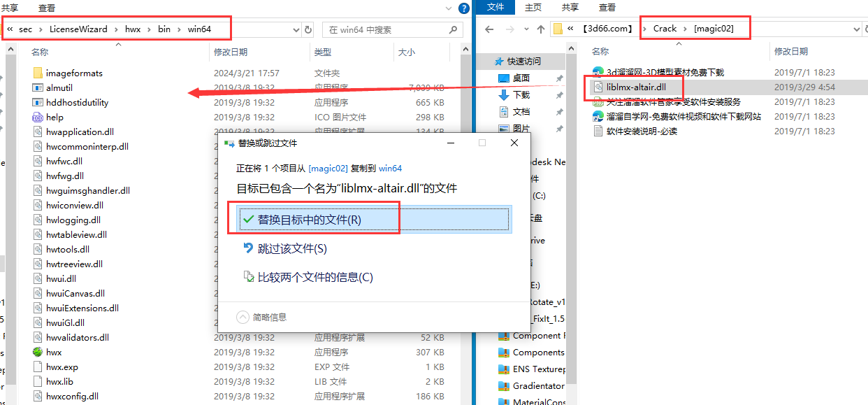
Task: Click the liblmx-altair.dll file icon
Action: pos(598,87)
